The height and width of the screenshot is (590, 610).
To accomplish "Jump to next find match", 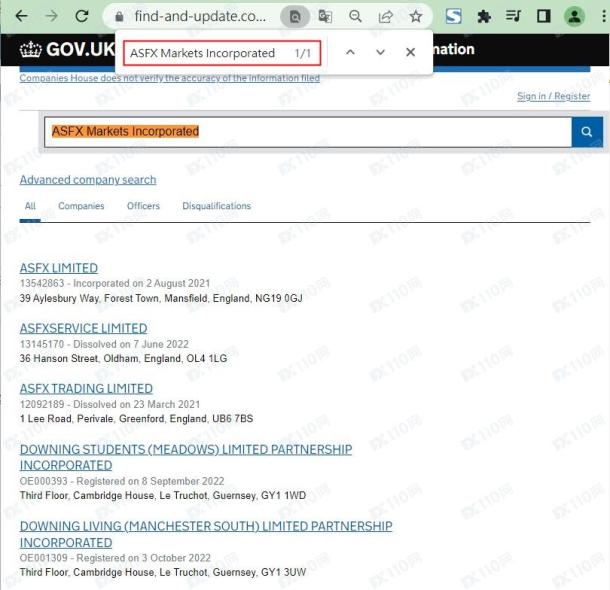I will pyautogui.click(x=380, y=52).
